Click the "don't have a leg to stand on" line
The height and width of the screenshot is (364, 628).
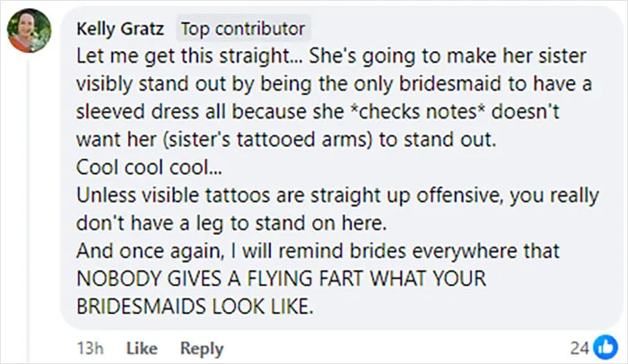click(x=231, y=223)
